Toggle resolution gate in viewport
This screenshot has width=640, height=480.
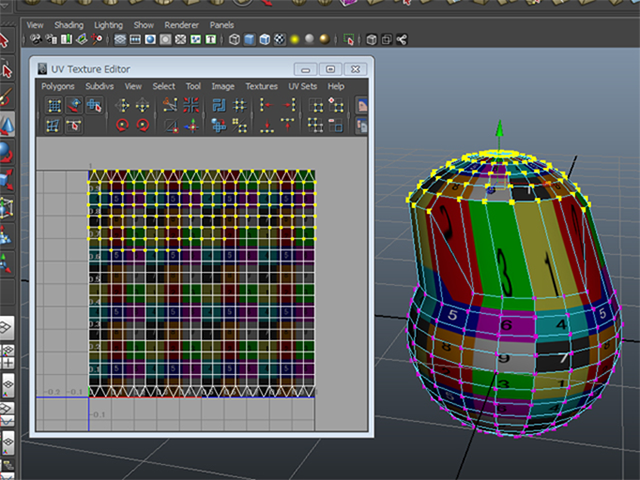tap(150, 40)
